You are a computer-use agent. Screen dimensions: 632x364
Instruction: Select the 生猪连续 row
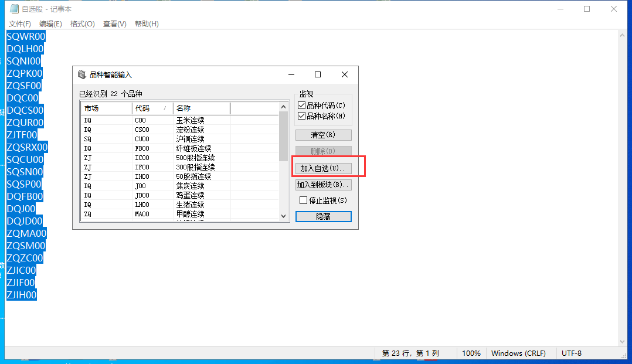180,205
